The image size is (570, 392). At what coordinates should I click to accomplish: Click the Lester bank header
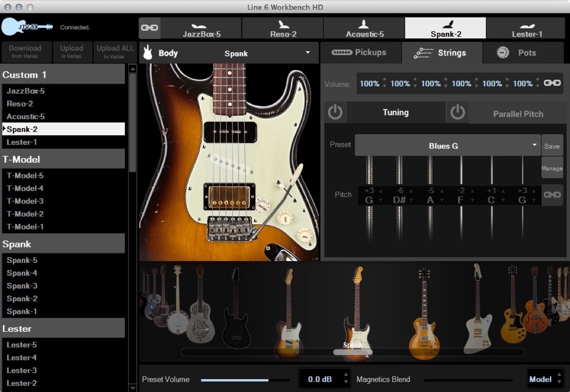pyautogui.click(x=63, y=328)
